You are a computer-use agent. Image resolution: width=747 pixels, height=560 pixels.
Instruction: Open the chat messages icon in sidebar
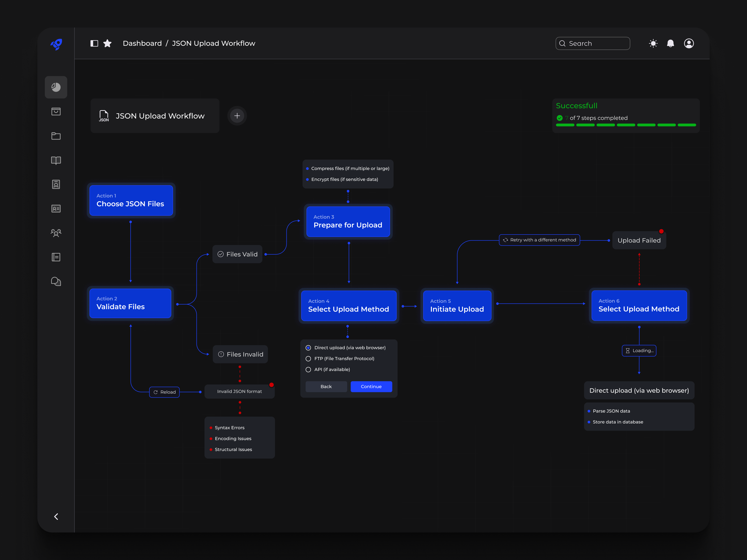pyautogui.click(x=56, y=281)
